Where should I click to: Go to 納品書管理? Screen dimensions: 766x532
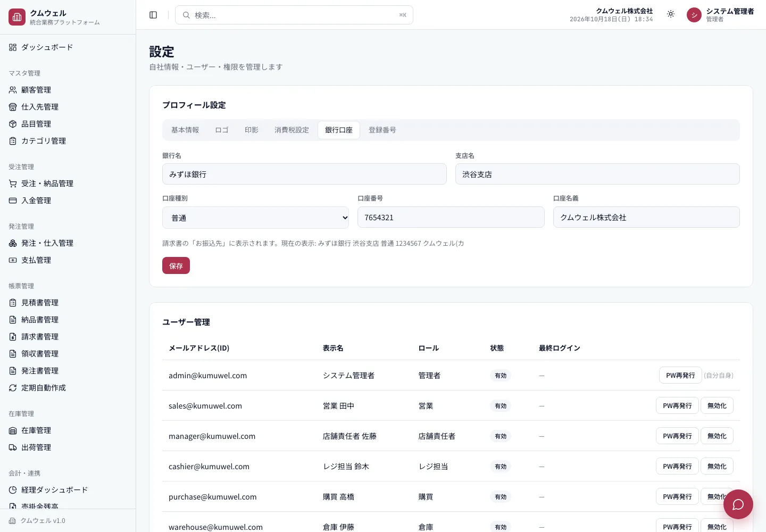coord(68,320)
